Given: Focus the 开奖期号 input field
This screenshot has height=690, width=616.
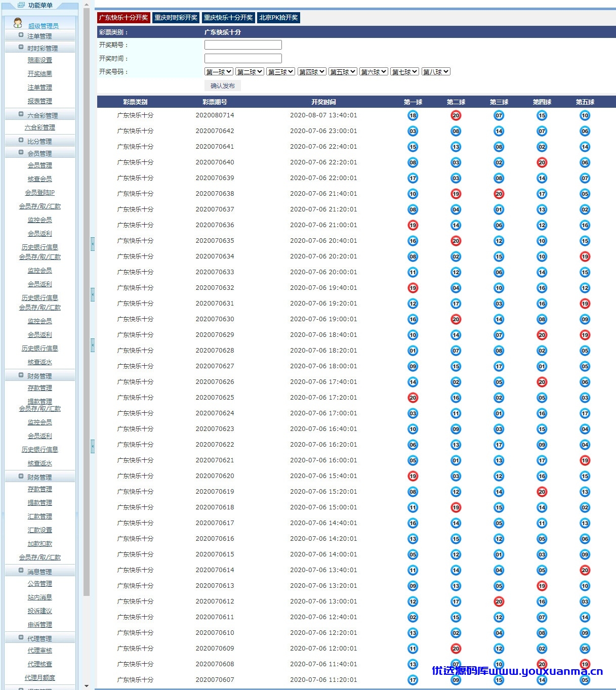Looking at the screenshot, I should coord(243,45).
